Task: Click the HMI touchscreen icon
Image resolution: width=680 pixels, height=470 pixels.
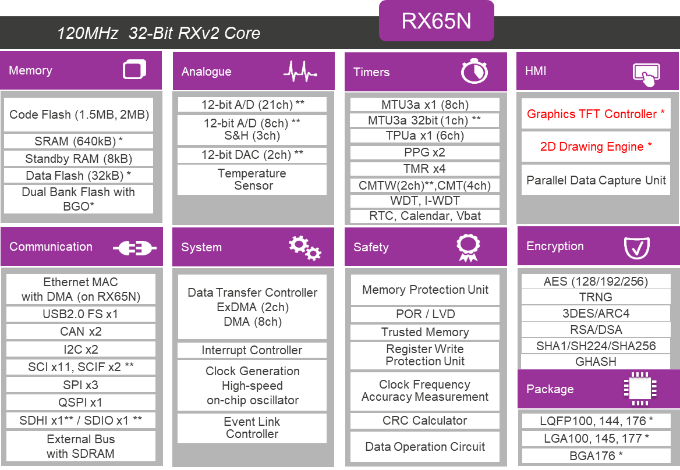Action: tap(647, 75)
